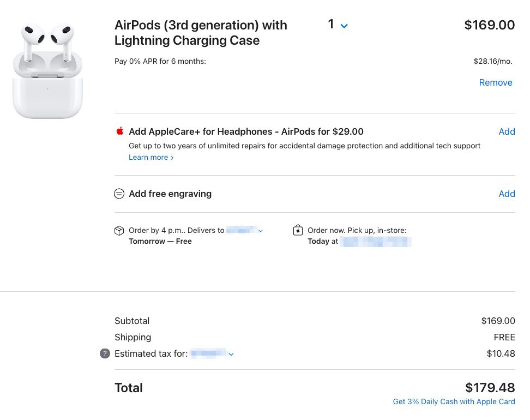
Task: Click the Total amount $179.48
Action: [490, 388]
